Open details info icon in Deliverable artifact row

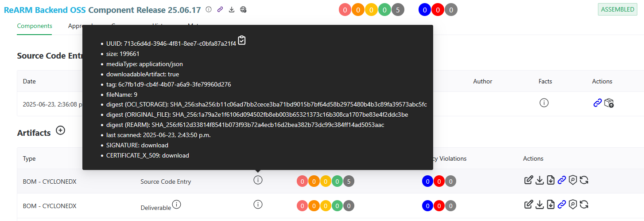pos(258,204)
